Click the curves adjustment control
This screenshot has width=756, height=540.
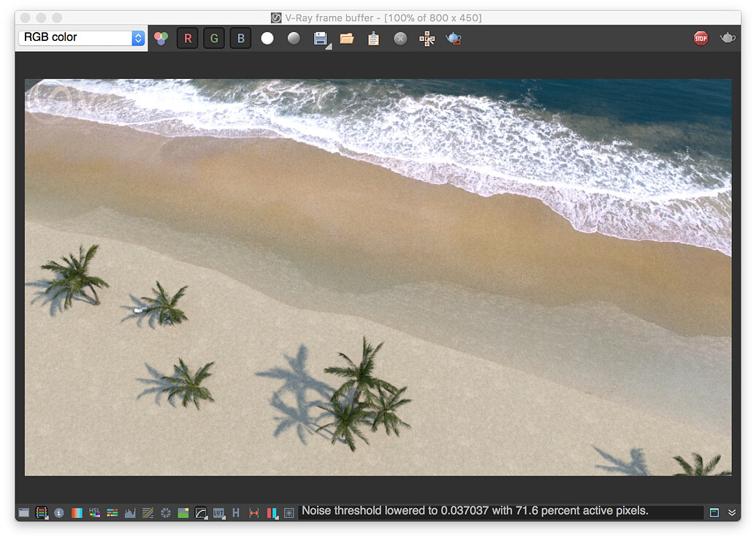pyautogui.click(x=202, y=512)
